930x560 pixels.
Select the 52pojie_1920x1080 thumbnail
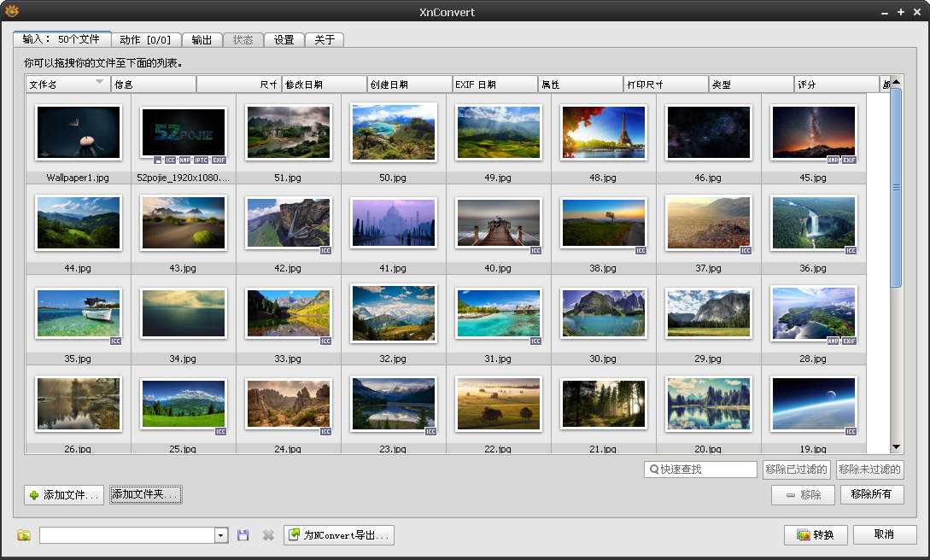coord(184,133)
